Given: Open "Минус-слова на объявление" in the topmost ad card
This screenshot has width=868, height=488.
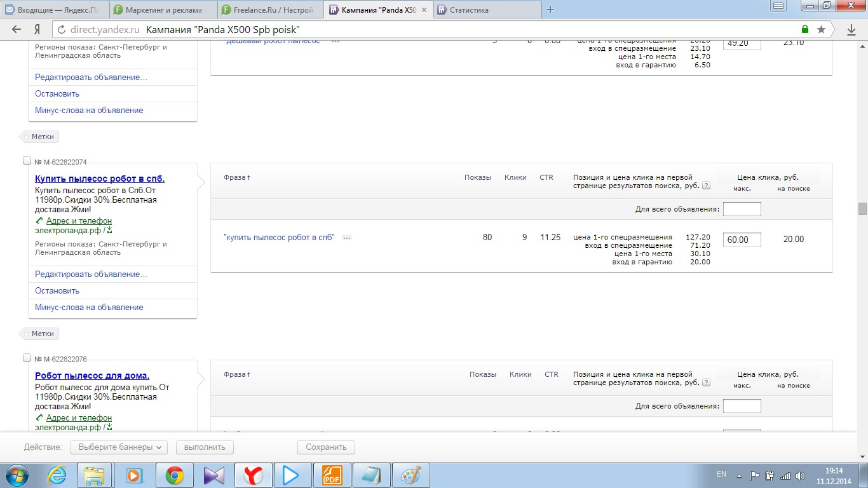Looking at the screenshot, I should point(89,111).
